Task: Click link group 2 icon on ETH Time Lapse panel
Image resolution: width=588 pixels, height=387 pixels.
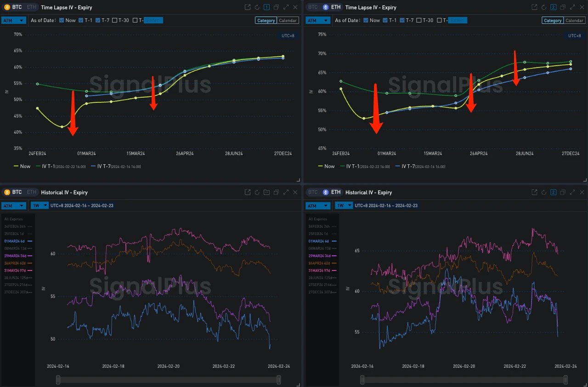Action: point(553,7)
